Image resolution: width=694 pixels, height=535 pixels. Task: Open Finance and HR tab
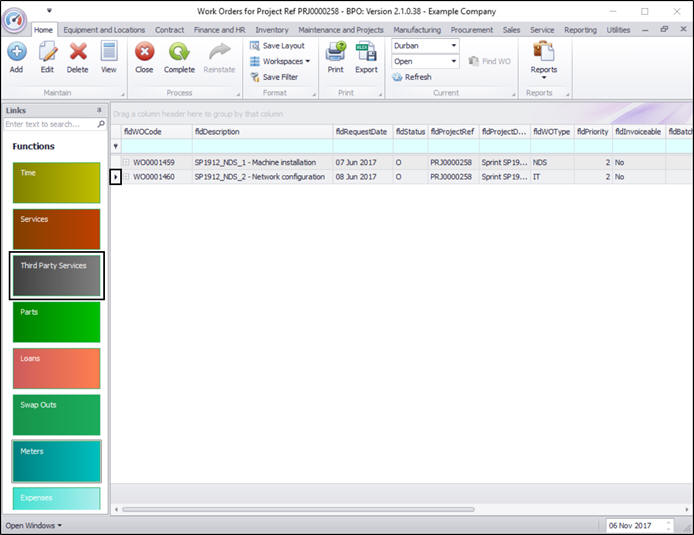(219, 30)
